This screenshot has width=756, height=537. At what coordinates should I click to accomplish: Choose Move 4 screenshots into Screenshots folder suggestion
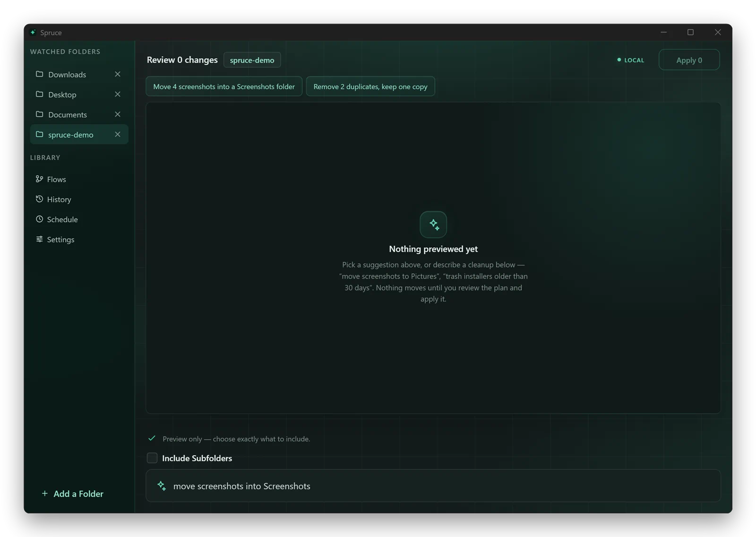point(224,87)
